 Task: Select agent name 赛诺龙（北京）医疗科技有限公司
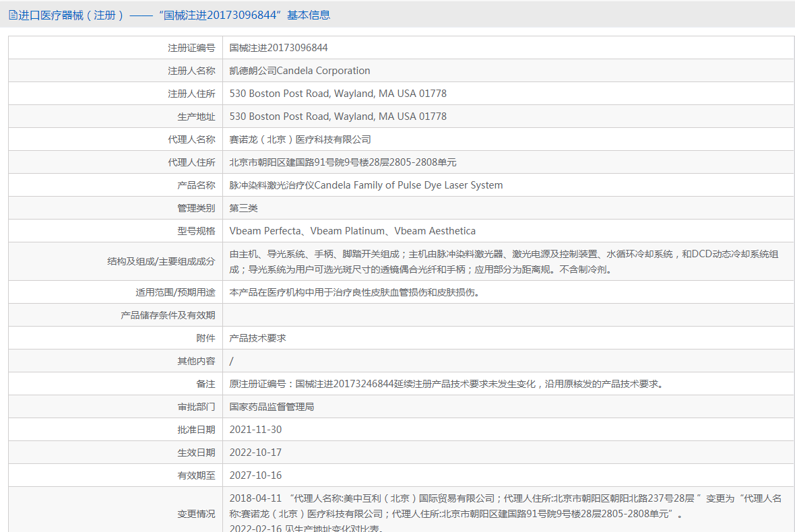[300, 139]
